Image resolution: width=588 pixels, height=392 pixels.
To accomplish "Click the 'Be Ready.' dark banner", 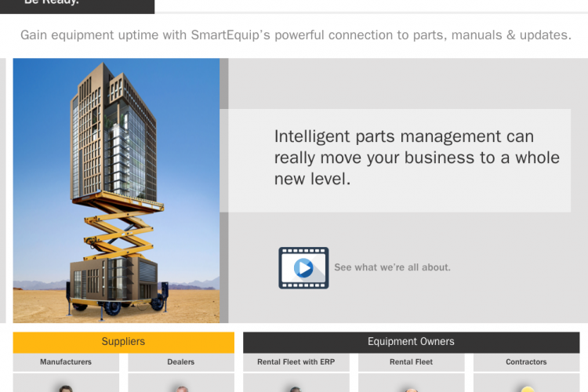I will (77, 5).
